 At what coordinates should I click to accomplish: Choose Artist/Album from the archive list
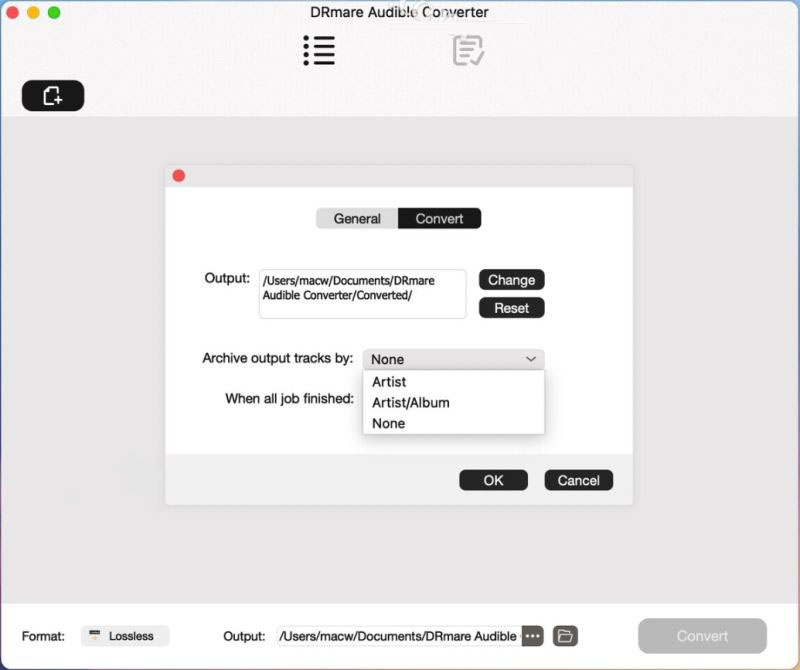pos(454,403)
